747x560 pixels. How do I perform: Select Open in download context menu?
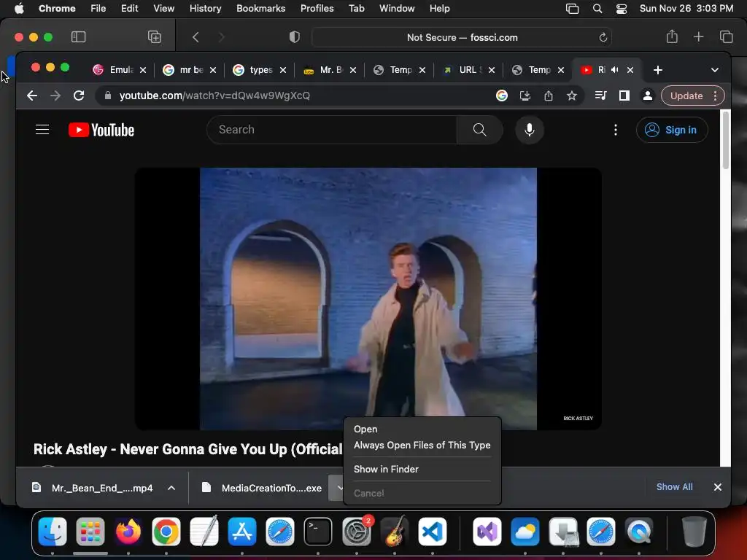[365, 429]
